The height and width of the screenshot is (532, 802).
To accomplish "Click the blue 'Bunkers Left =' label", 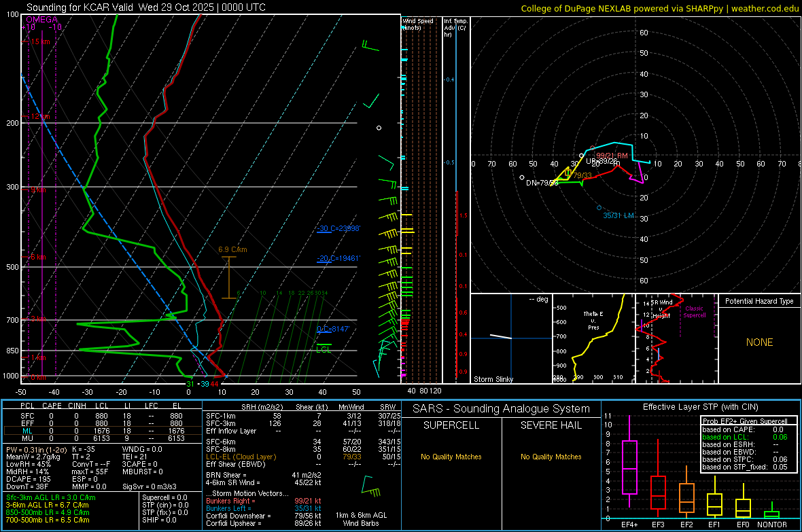I will (228, 508).
